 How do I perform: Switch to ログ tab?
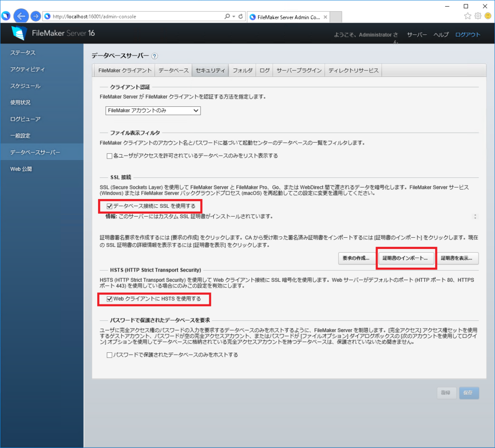click(264, 71)
